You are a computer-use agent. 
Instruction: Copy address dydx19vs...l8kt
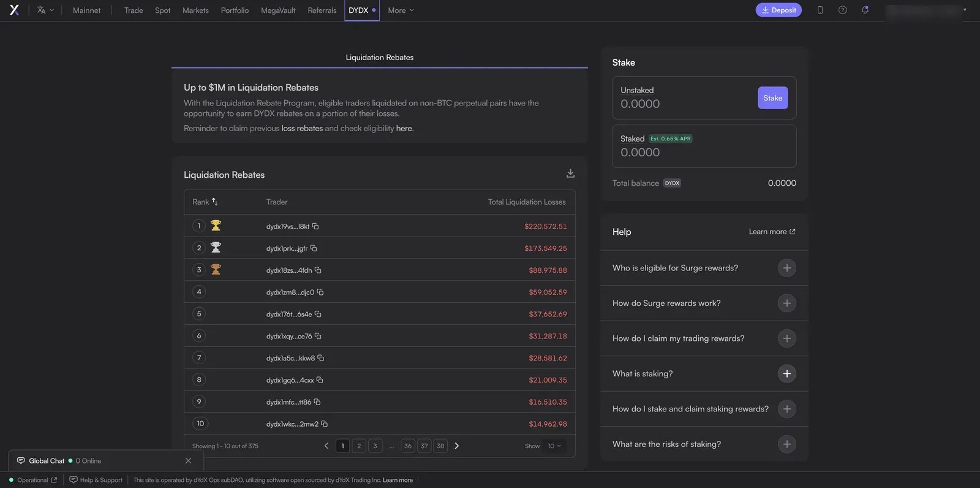315,226
